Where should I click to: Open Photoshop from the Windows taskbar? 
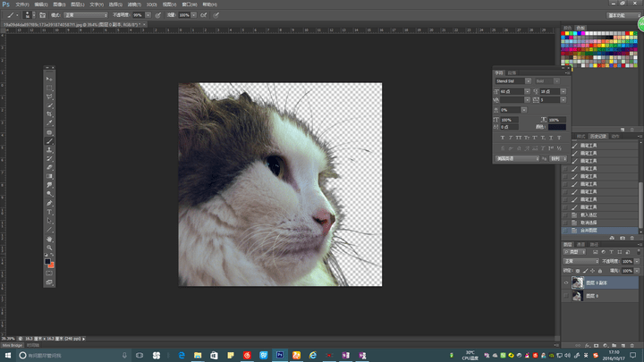(x=282, y=355)
